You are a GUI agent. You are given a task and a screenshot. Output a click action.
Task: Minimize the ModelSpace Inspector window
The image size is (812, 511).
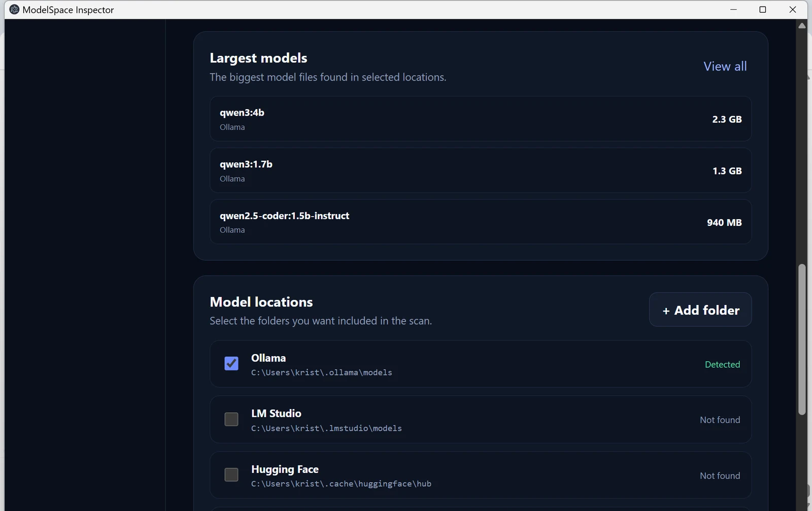coord(733,10)
